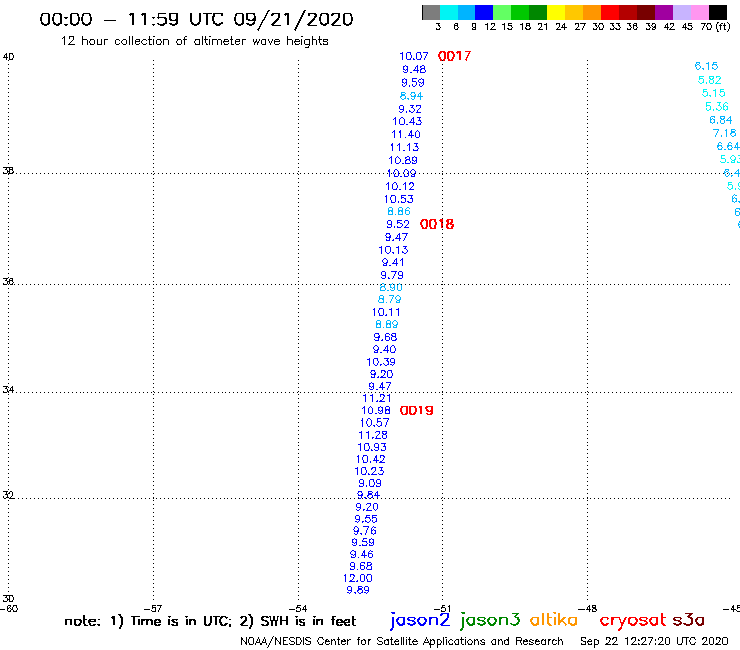Click the cryosat satellite label
The height and width of the screenshot is (650, 740).
(633, 620)
